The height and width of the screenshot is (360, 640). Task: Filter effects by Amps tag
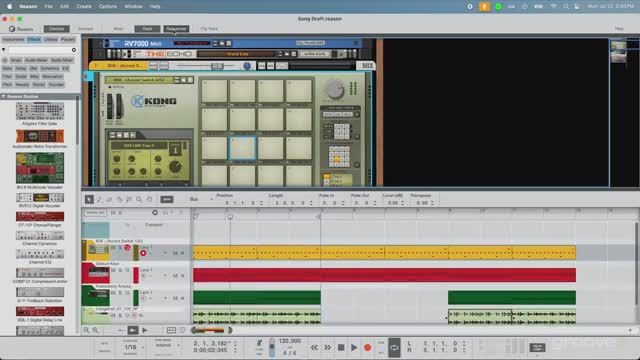click(16, 60)
